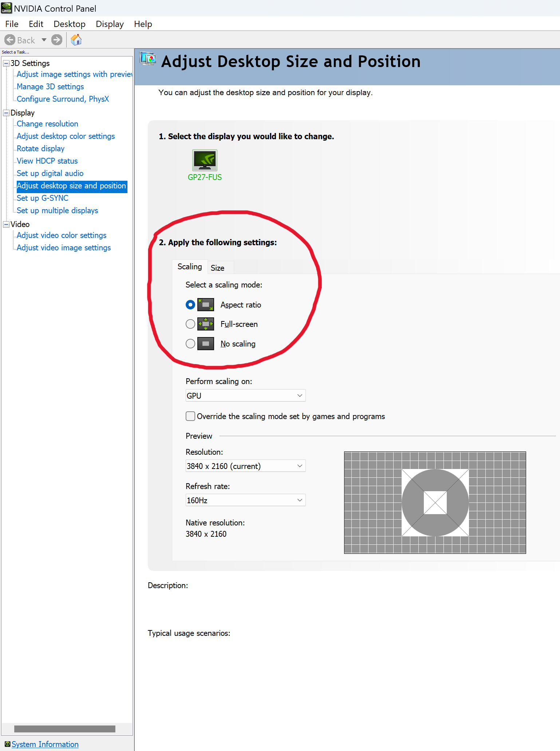Click the Back button label
The height and width of the screenshot is (751, 560).
[26, 40]
